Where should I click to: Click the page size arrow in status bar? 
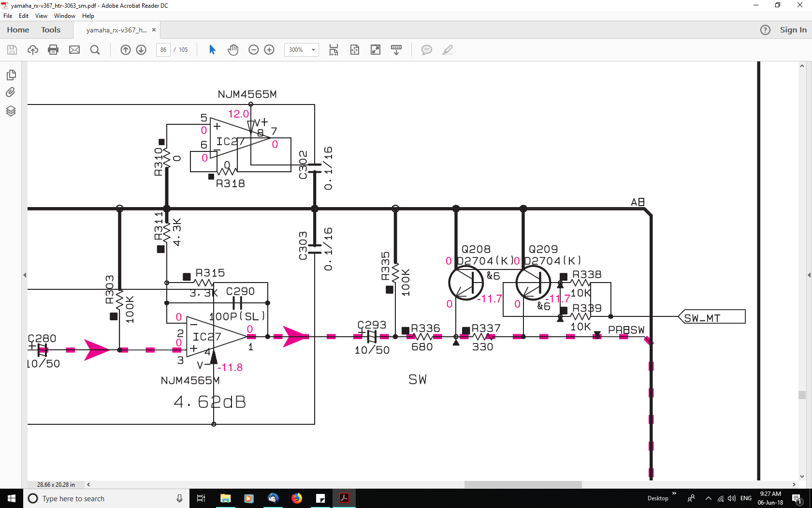tap(88, 484)
